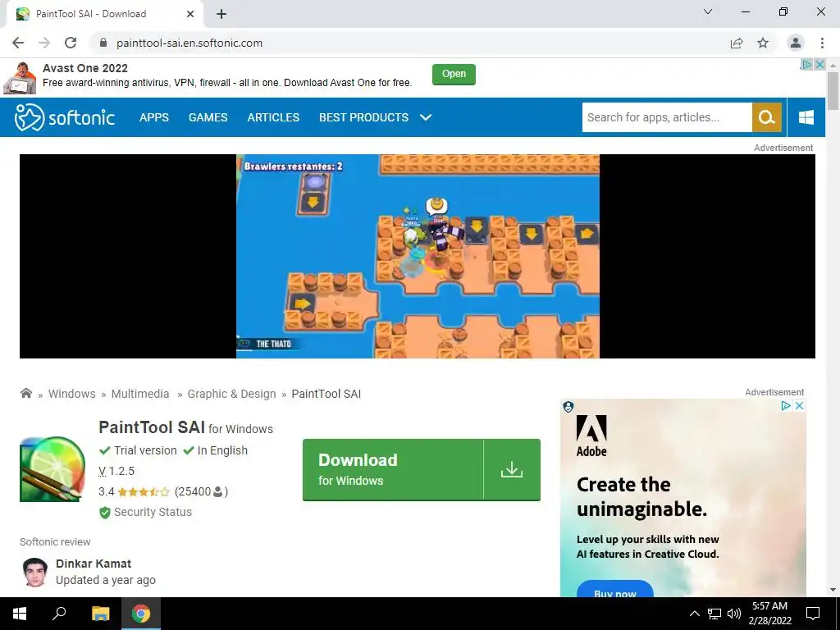Click Dinkar Kamat's author photo

coord(35,572)
